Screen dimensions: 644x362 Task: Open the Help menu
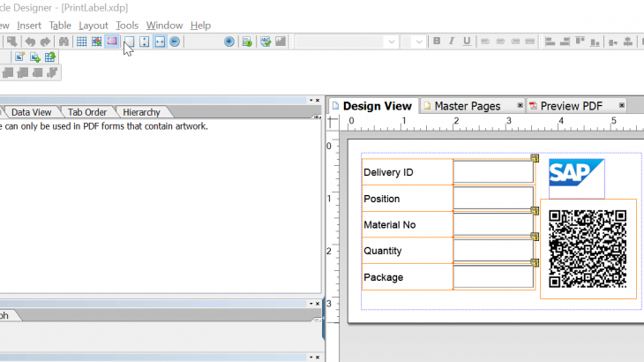click(200, 26)
